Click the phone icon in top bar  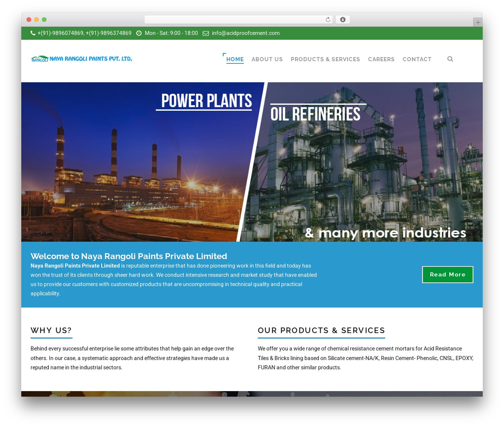pyautogui.click(x=33, y=33)
